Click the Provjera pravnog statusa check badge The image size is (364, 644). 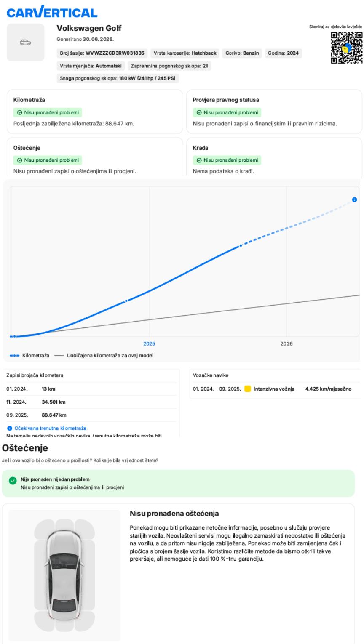pyautogui.click(x=227, y=112)
